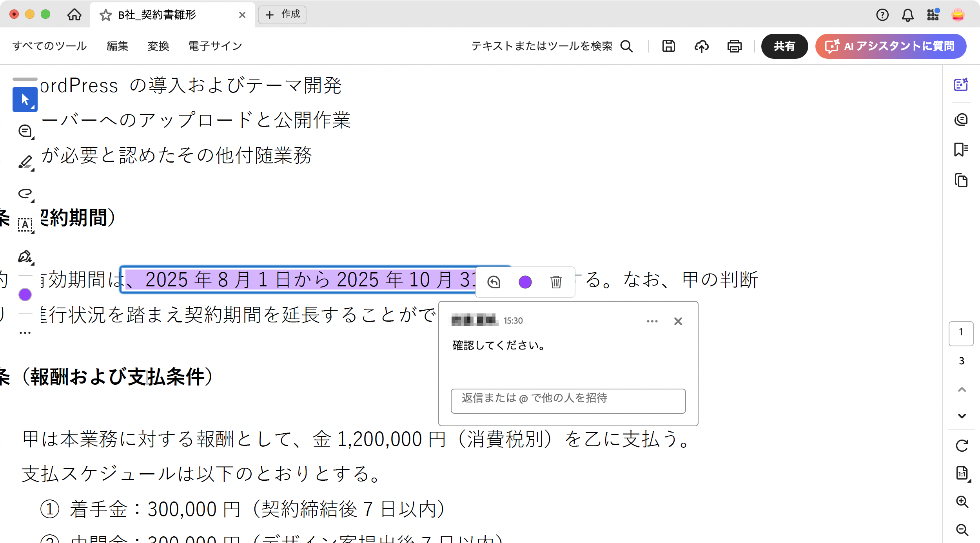Toggle star favorite on B社_契約書雛形 tab
The image size is (980, 543).
pos(105,15)
